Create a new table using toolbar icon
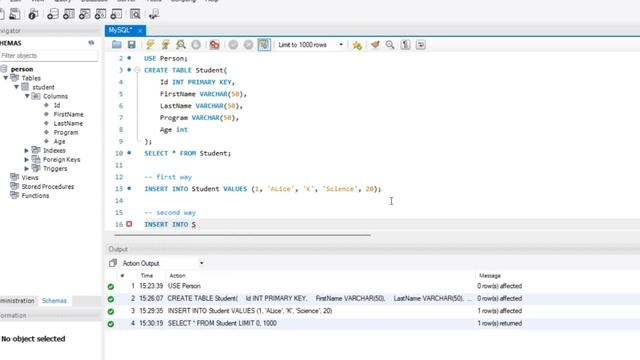The width and height of the screenshot is (640, 360). pyautogui.click(x=68, y=14)
